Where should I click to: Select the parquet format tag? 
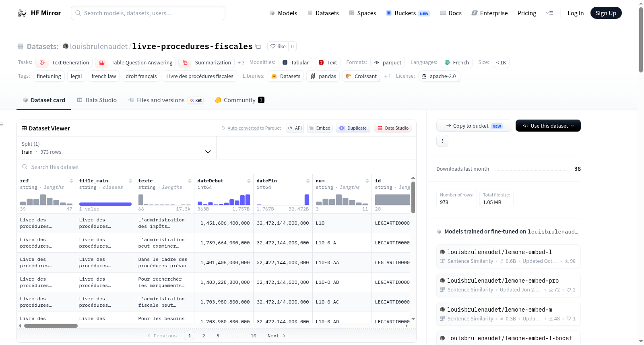point(388,62)
